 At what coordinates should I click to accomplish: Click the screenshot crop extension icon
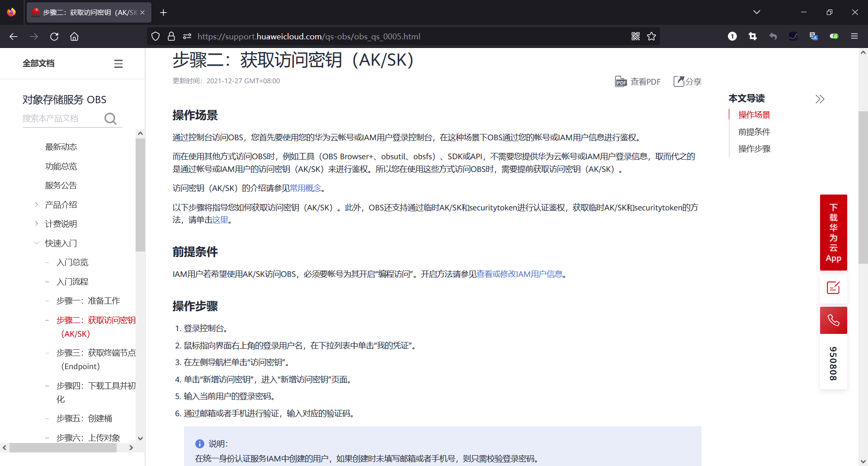(752, 36)
